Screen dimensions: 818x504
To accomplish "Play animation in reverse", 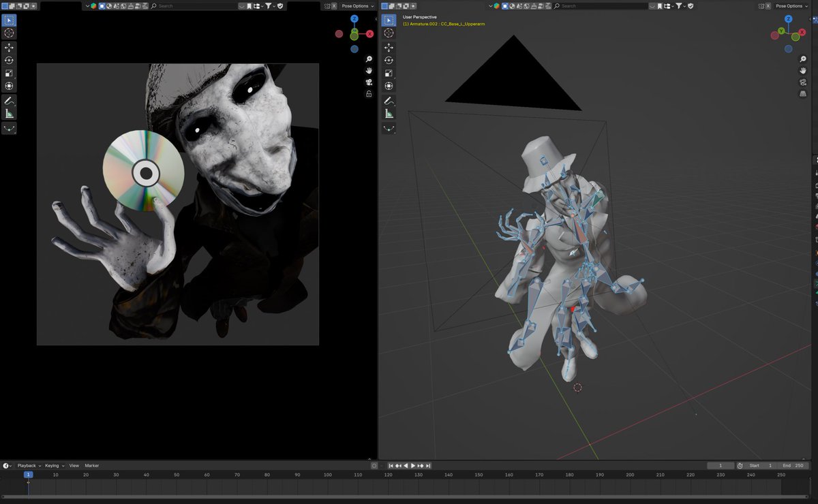I will click(406, 466).
